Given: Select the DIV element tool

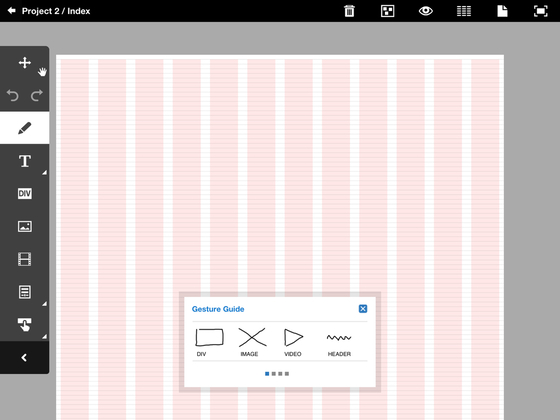Looking at the screenshot, I should 25,194.
